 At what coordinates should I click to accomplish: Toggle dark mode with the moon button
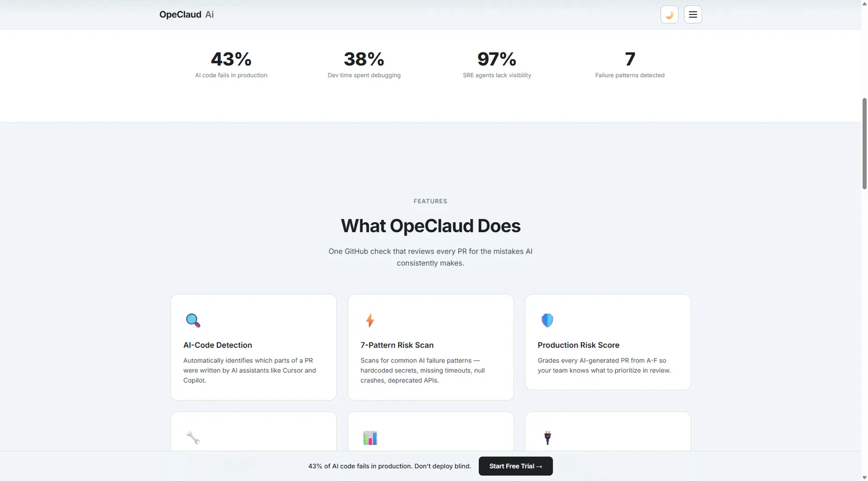[669, 14]
